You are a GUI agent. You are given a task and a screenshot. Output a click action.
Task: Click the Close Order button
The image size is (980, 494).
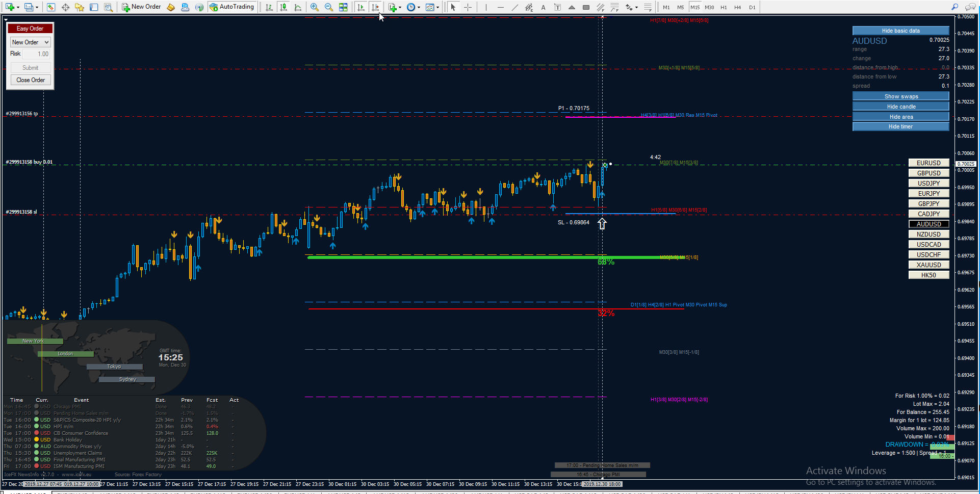click(x=31, y=80)
